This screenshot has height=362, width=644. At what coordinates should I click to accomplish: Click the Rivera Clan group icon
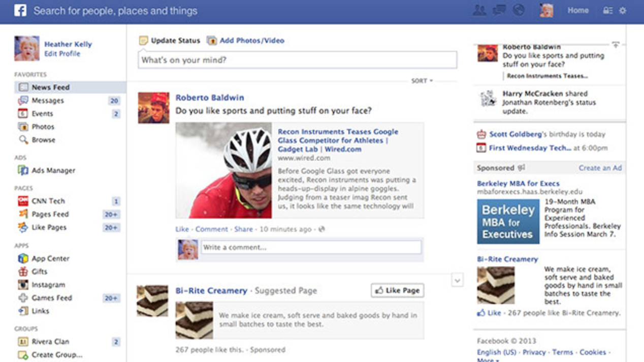click(23, 342)
